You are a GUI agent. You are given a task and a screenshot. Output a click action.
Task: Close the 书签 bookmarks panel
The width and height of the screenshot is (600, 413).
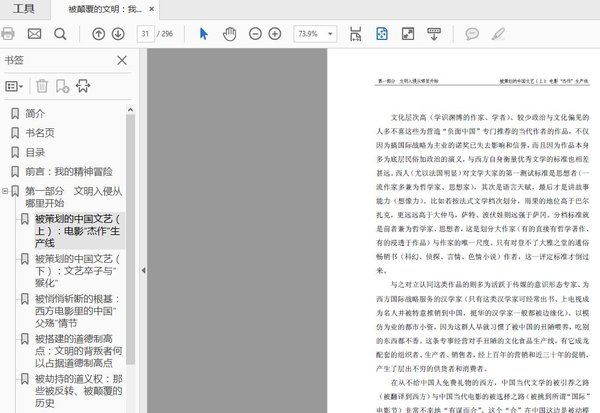coord(122,60)
